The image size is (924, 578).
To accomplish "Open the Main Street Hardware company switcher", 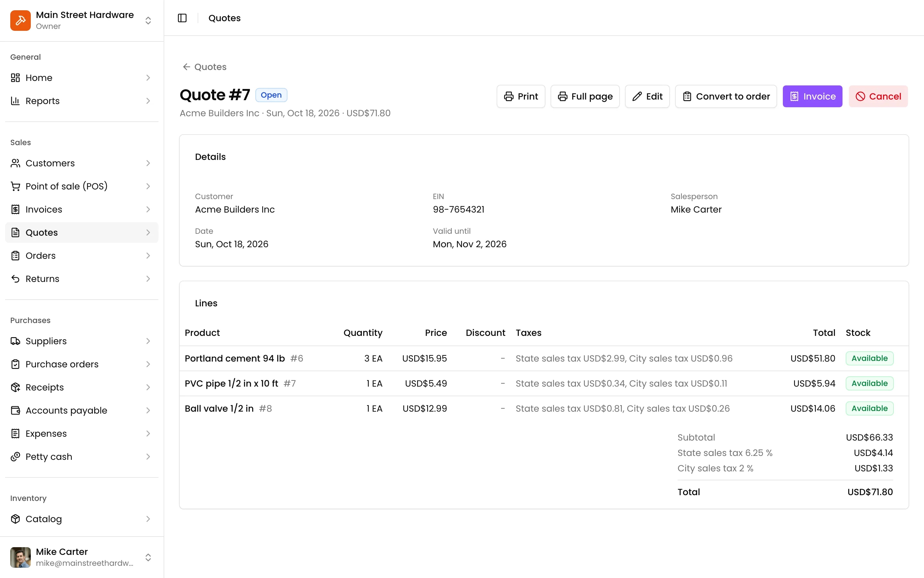I will (x=81, y=20).
